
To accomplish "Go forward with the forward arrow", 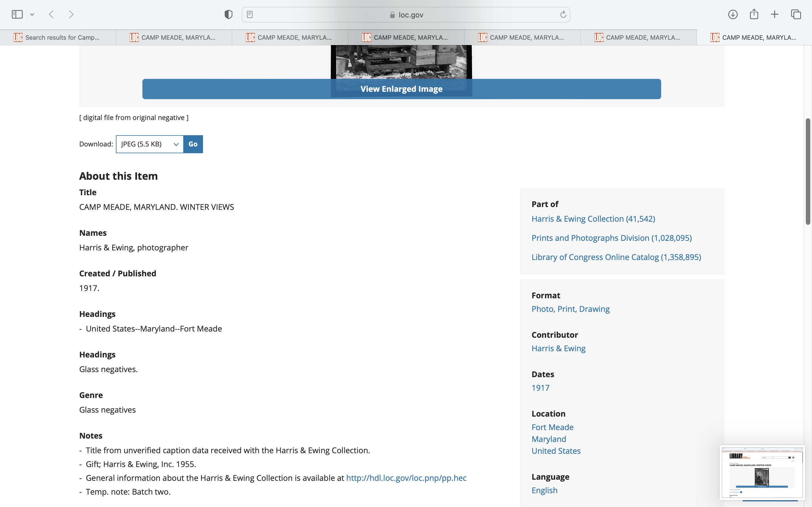I will tap(71, 14).
